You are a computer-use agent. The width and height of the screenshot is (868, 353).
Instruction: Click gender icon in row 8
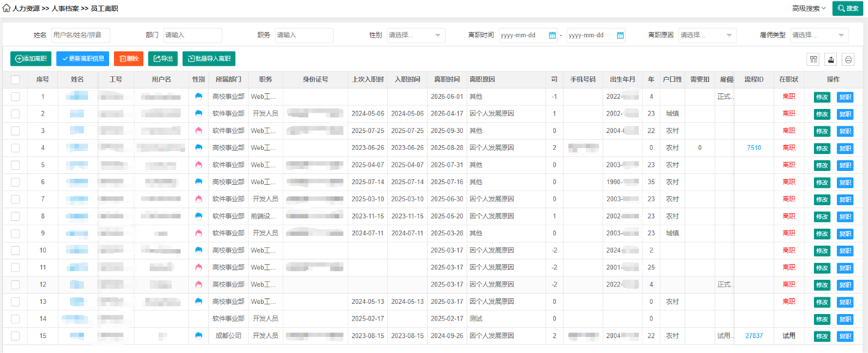pos(197,216)
